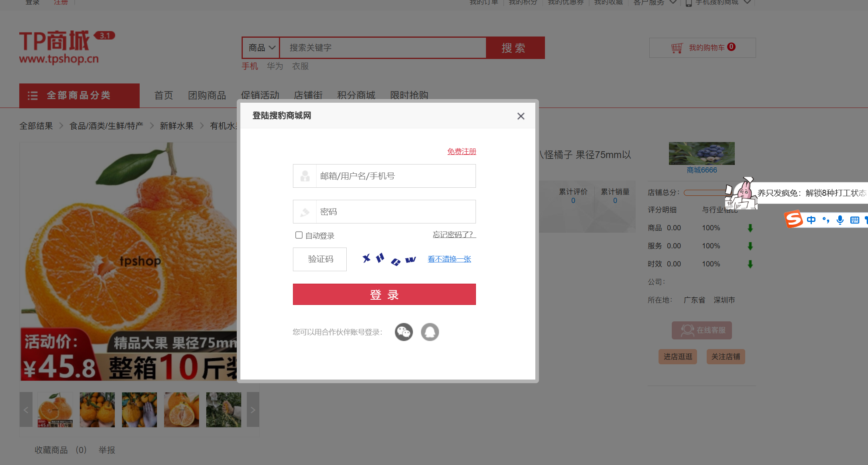Select the sliced orange product thumbnail
This screenshot has width=868, height=465.
pos(181,410)
